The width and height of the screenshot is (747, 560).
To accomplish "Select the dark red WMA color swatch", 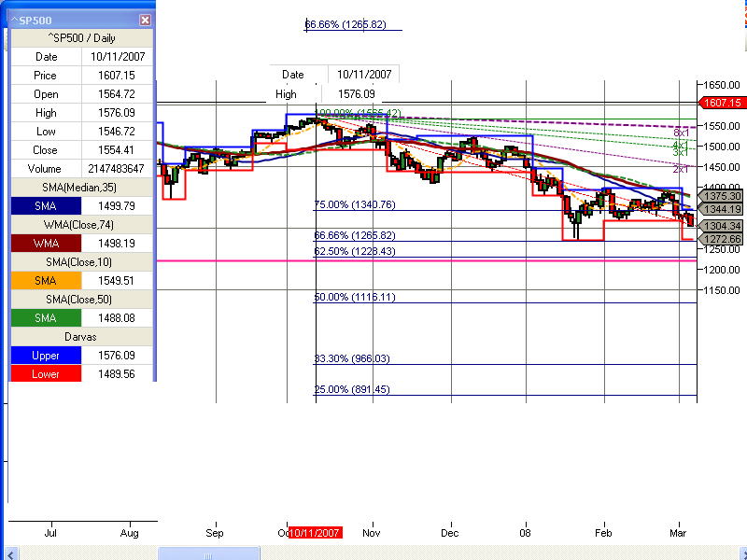I will click(46, 244).
